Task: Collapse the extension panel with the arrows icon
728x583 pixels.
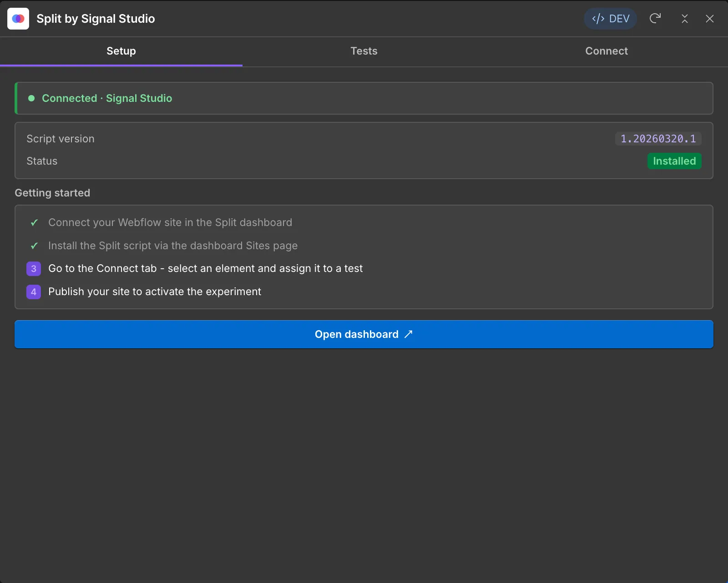Action: 685,19
